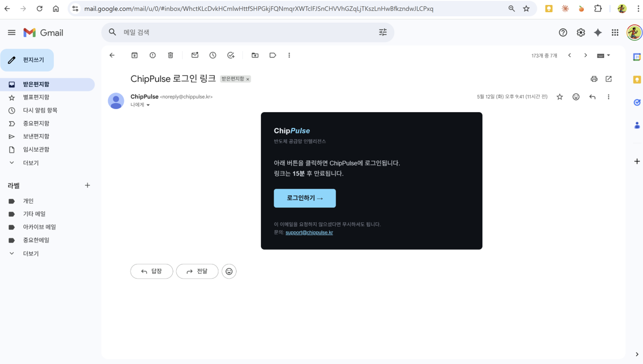Screen dimensions: 643x364
Task: Go to newer email arrow
Action: (570, 55)
